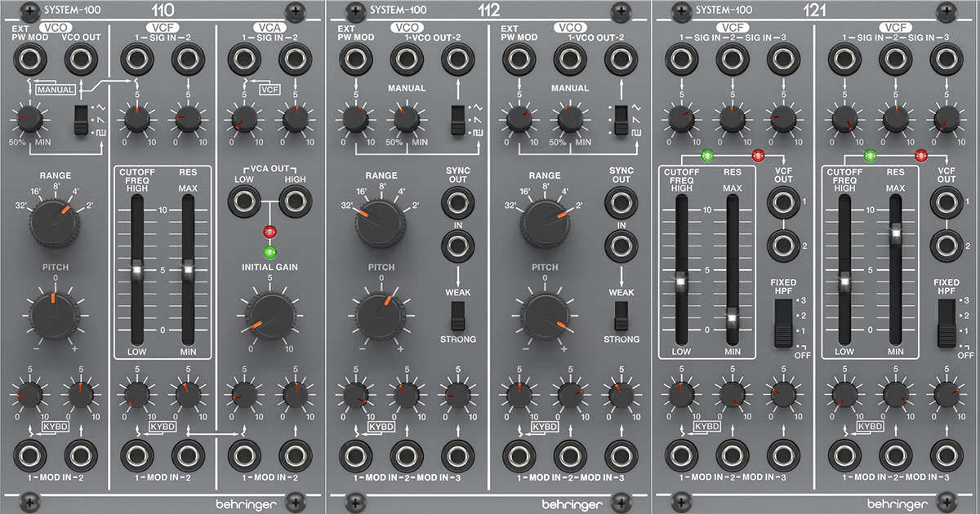Click the VCA OUT HIGH jack
980x514 pixels.
(x=294, y=202)
